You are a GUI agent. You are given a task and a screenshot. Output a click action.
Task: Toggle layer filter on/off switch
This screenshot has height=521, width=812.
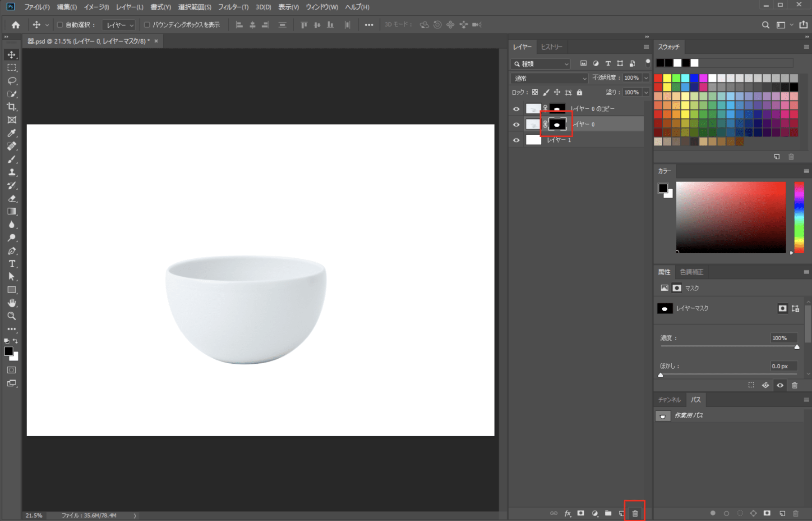point(648,63)
